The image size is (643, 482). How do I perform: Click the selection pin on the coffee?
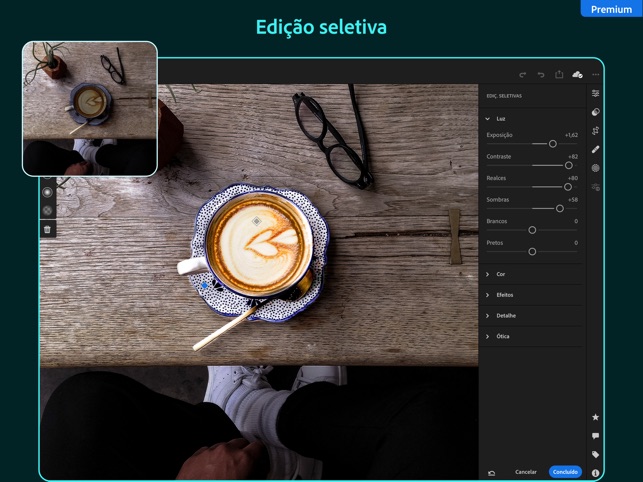click(x=256, y=221)
